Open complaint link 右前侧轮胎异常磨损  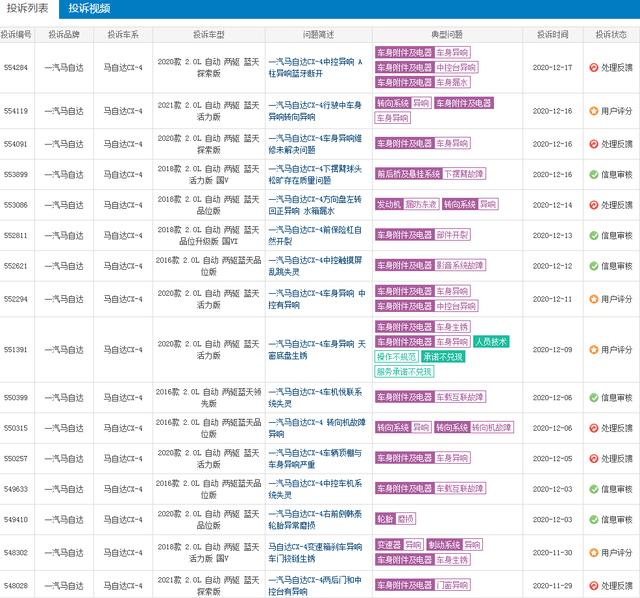315,519
